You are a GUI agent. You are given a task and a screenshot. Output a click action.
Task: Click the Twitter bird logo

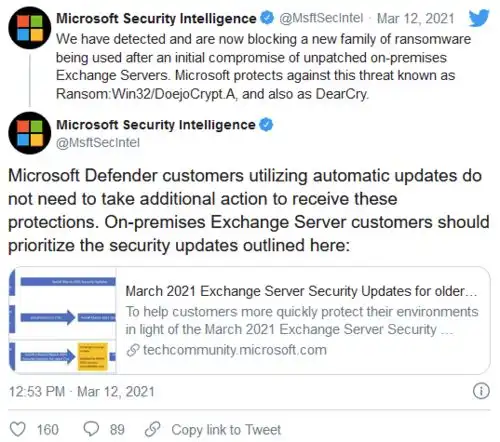pyautogui.click(x=479, y=18)
